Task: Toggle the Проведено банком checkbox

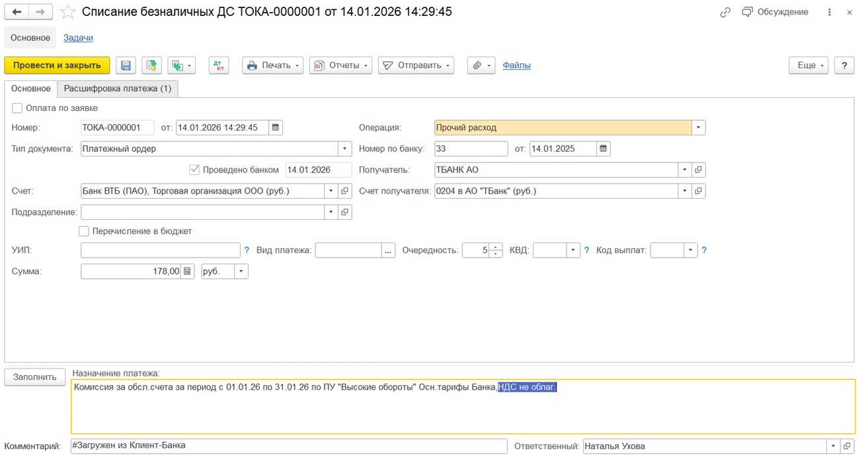Action: pos(194,170)
